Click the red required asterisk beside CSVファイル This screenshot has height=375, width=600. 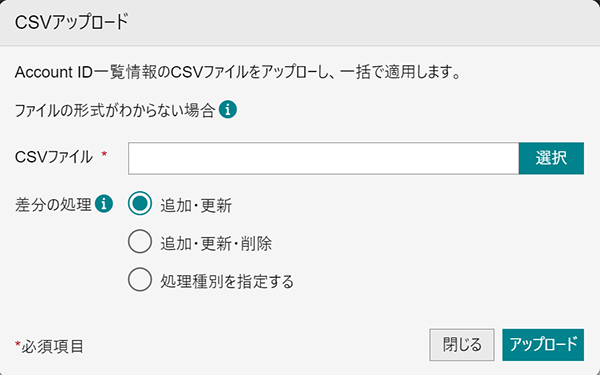click(x=104, y=154)
